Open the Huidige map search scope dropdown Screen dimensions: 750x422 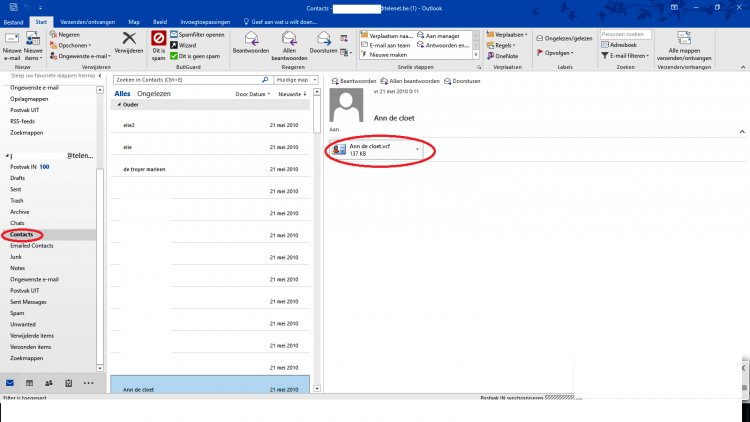click(294, 79)
